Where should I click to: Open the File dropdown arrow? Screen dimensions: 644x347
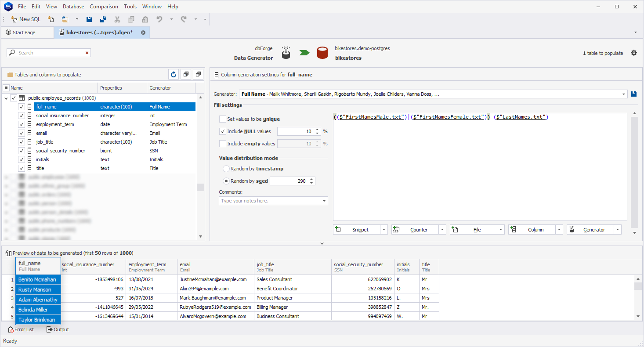pos(501,230)
